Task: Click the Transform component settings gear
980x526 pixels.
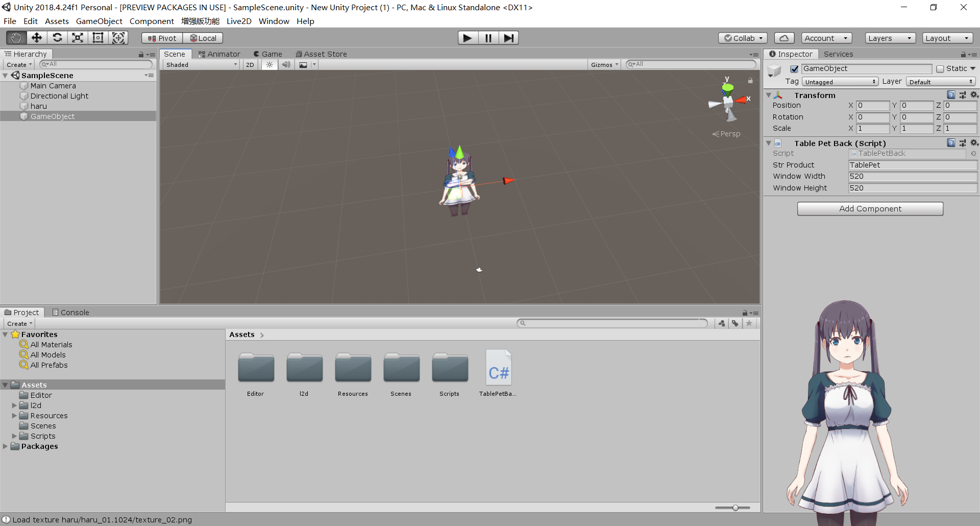Action: coord(974,94)
